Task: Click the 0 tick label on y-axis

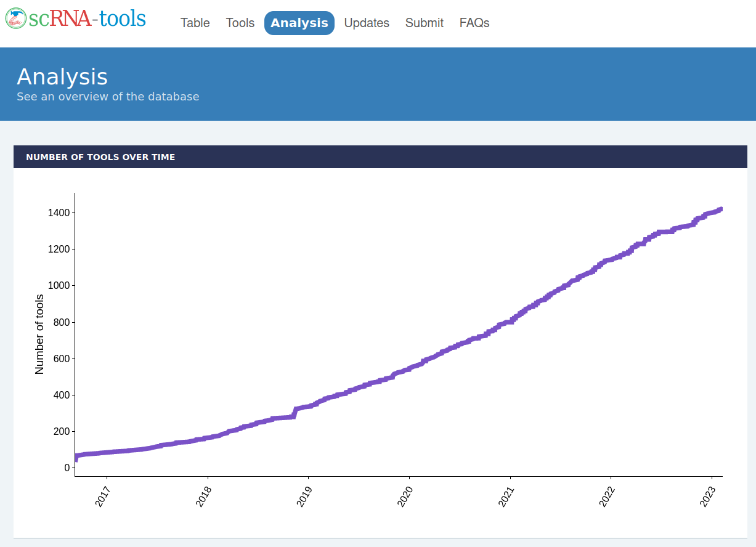Action: pos(67,468)
